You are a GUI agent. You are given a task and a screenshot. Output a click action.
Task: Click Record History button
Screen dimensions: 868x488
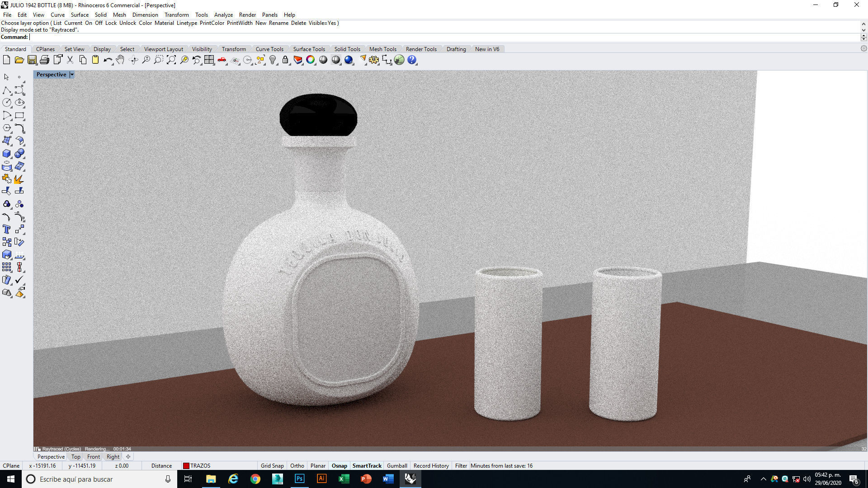(431, 466)
